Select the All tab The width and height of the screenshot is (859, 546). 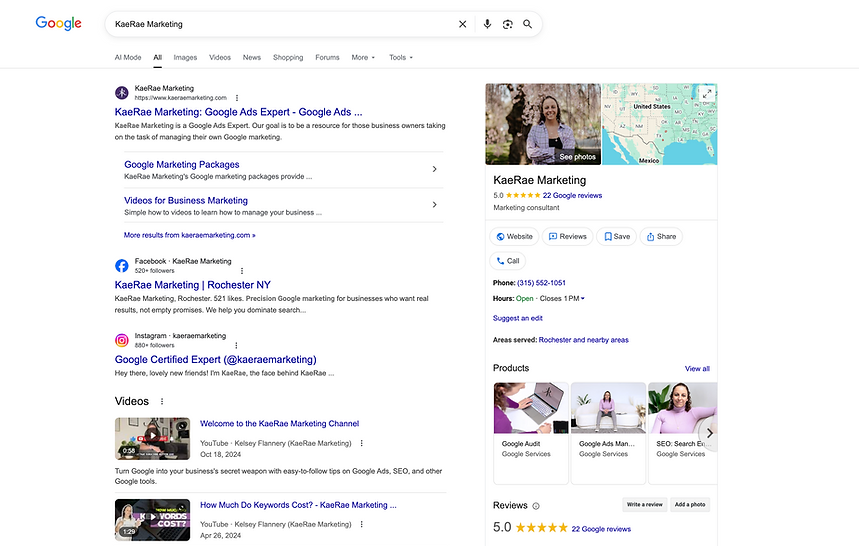coord(158,58)
